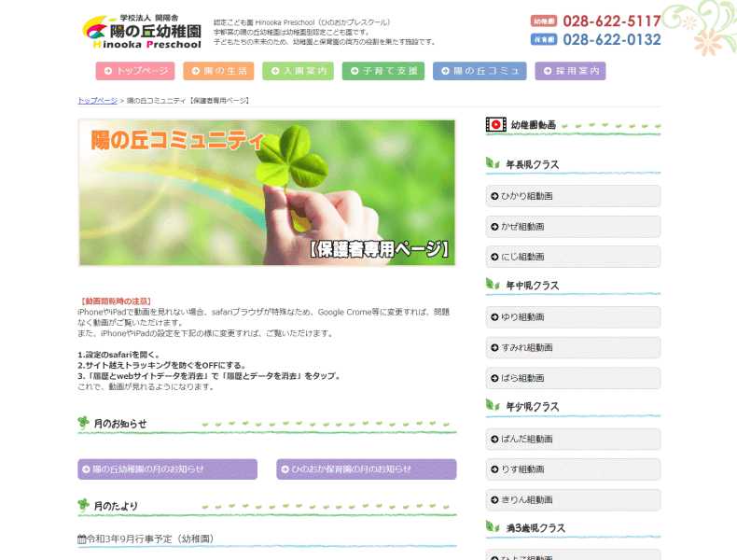The height and width of the screenshot is (560, 737).
Task: Click phone number 028-622-0132
Action: click(x=612, y=39)
